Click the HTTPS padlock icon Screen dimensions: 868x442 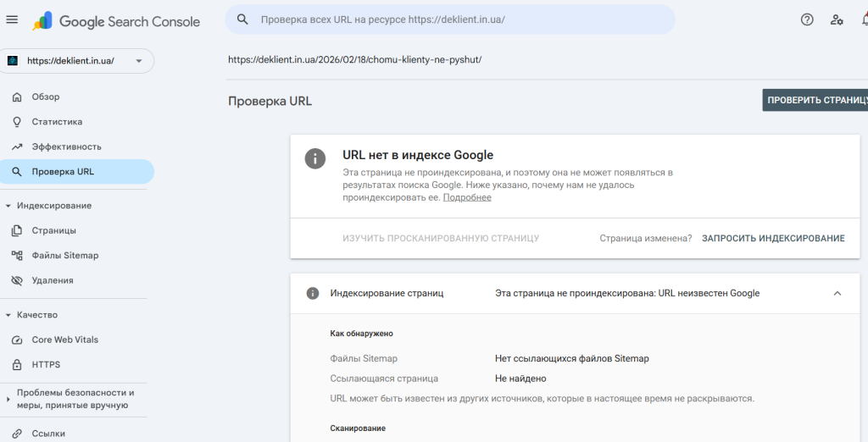pos(17,365)
